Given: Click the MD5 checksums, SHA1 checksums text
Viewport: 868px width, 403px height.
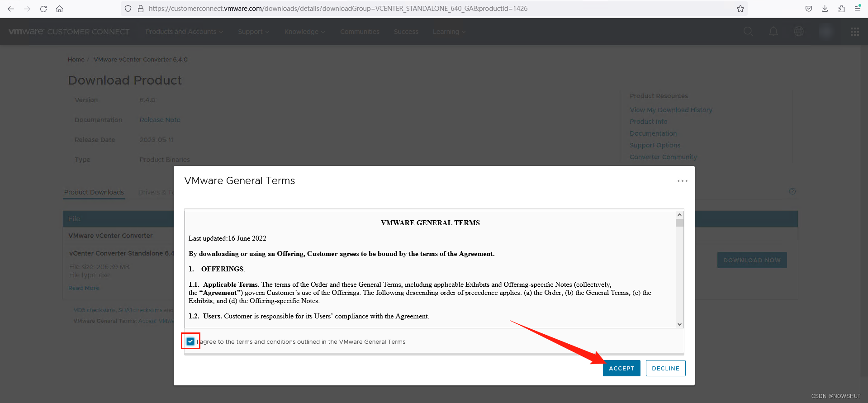Looking at the screenshot, I should coord(123,310).
